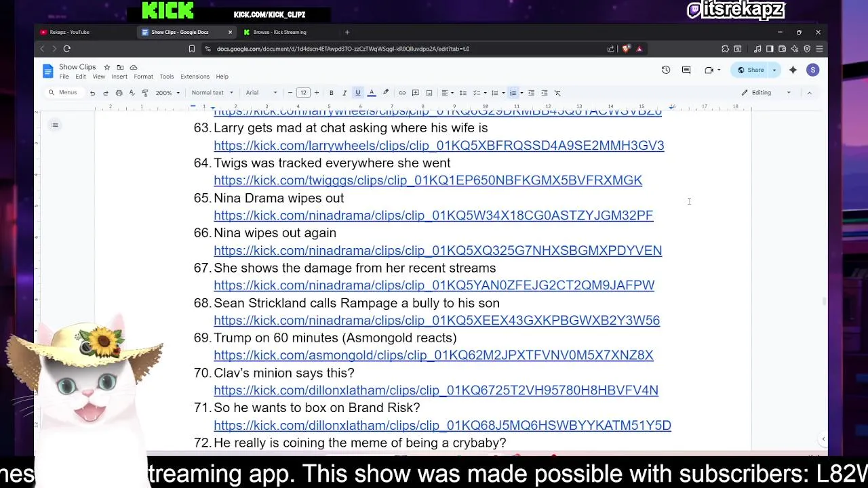
Task: Increase font size with plus button
Action: click(316, 93)
